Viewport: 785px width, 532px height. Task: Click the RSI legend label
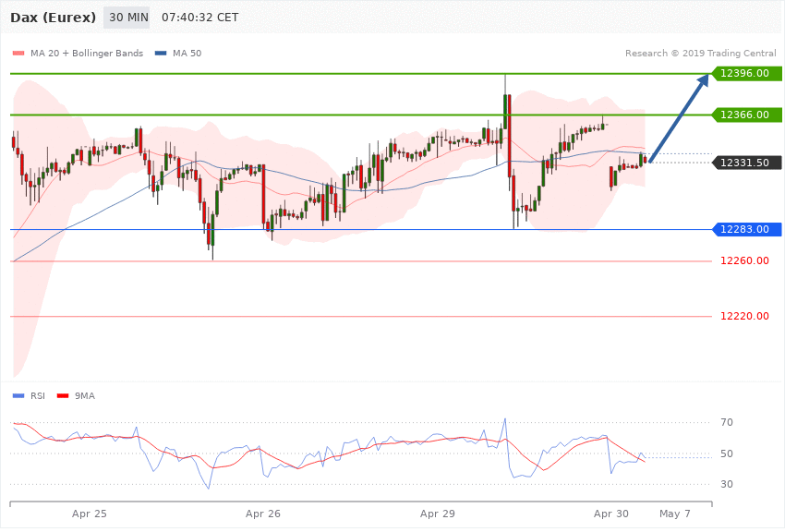[x=38, y=396]
